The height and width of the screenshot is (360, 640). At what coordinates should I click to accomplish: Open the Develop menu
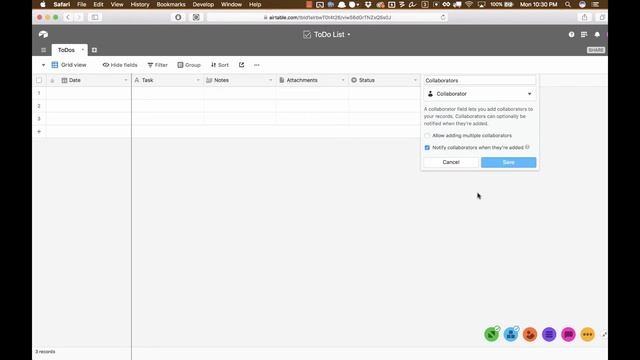(203, 4)
